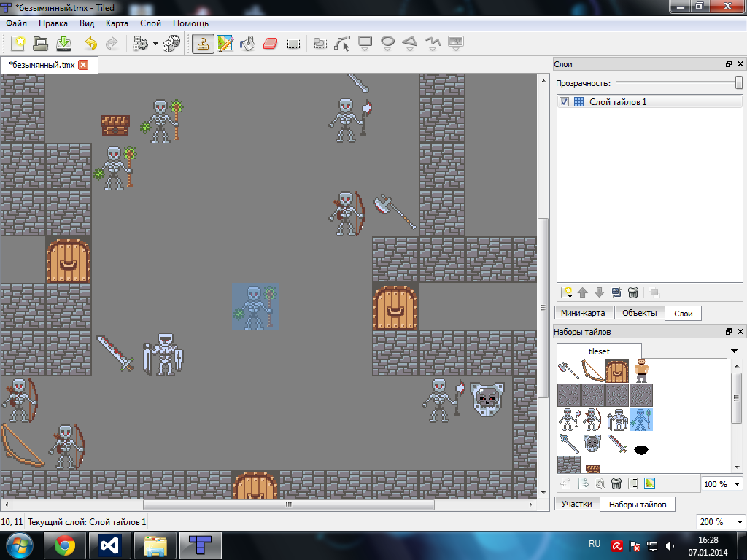
Task: Redo the last undone action
Action: pos(112,43)
